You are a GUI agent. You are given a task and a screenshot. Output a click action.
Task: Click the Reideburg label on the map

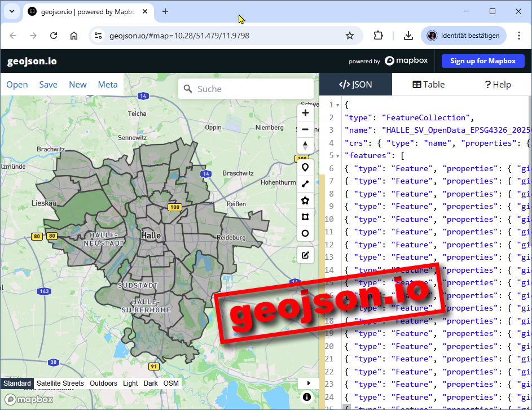pos(231,237)
